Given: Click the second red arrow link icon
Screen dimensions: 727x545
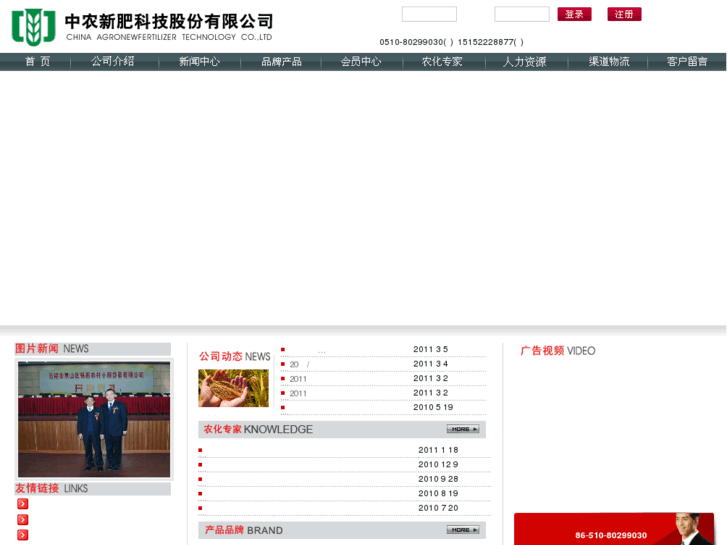Looking at the screenshot, I should (22, 519).
